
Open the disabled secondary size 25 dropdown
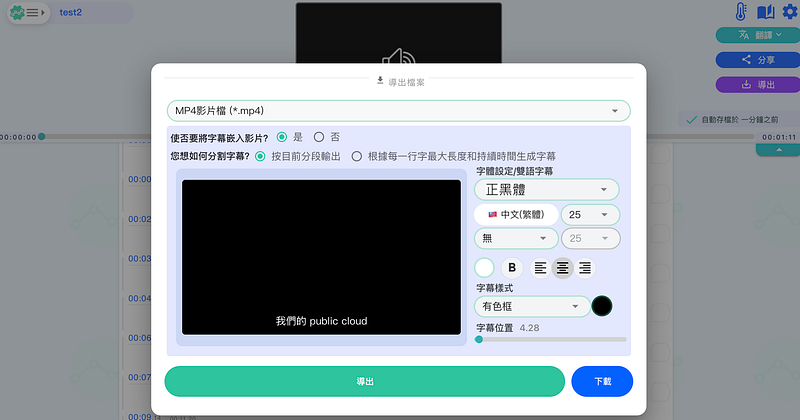pyautogui.click(x=590, y=238)
